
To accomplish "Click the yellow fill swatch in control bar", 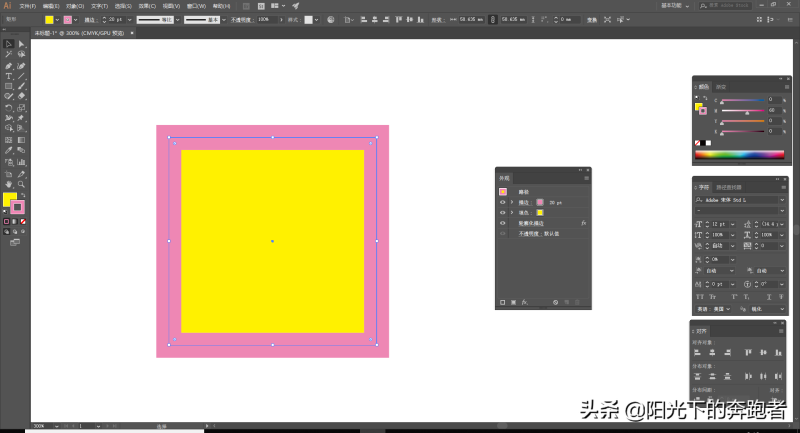I will [x=49, y=19].
